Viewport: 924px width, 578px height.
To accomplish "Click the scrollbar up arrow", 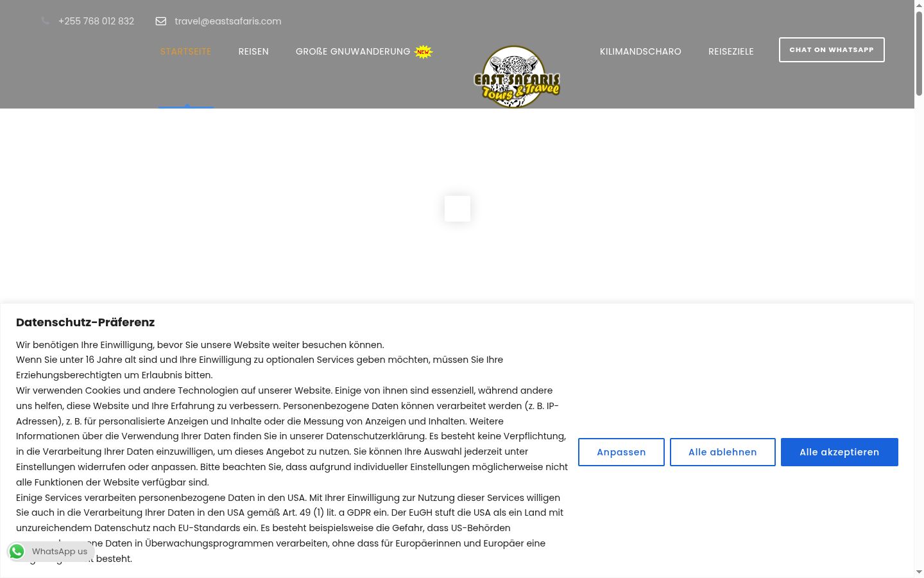I will click(919, 5).
